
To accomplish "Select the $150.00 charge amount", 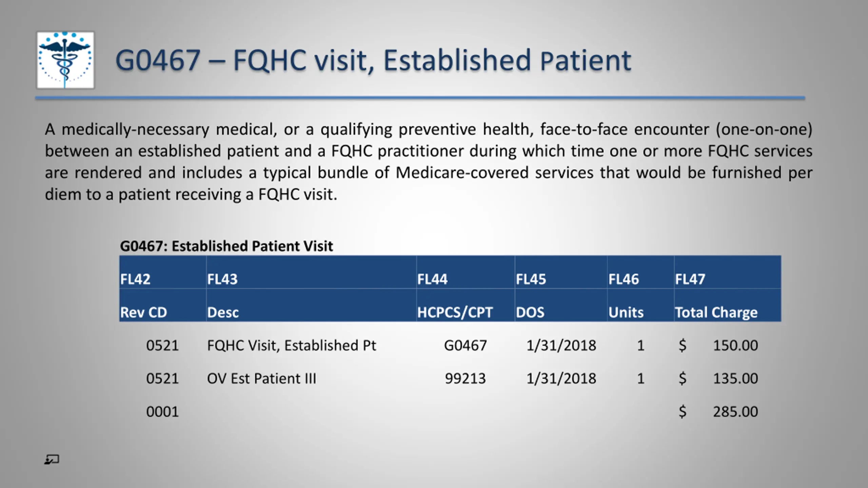I will coord(718,345).
